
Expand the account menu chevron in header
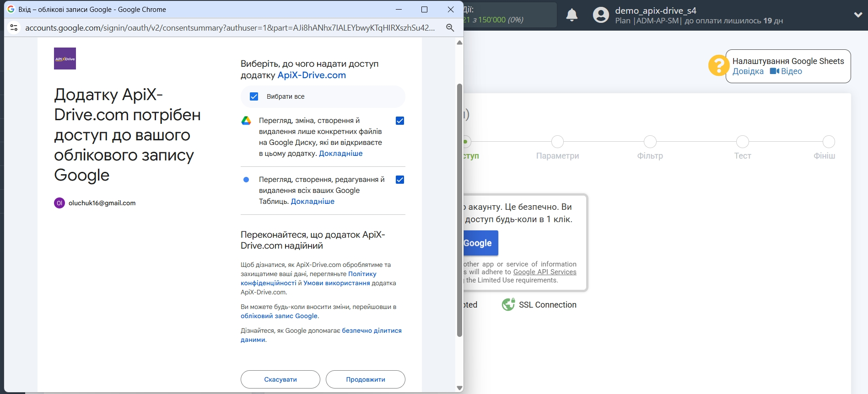(858, 15)
